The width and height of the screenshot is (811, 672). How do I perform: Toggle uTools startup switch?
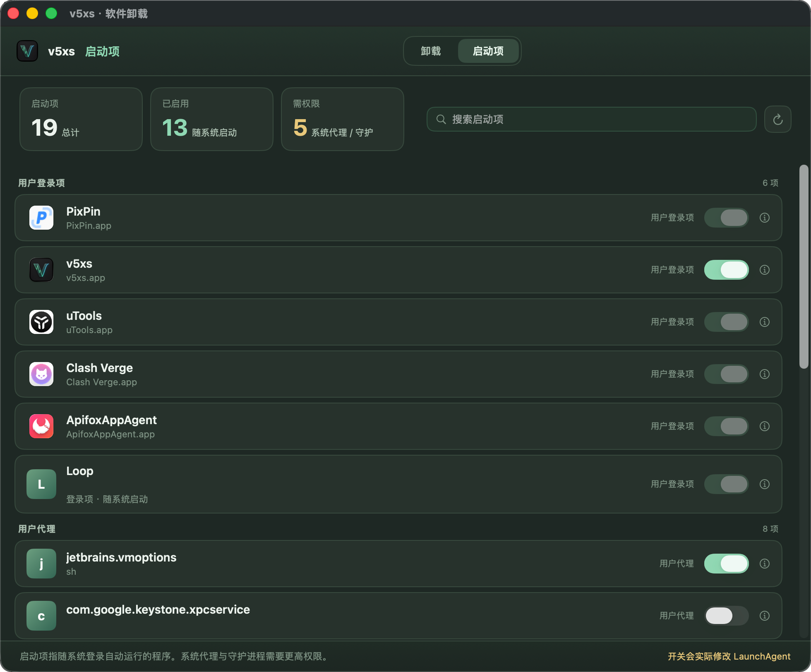pos(727,322)
